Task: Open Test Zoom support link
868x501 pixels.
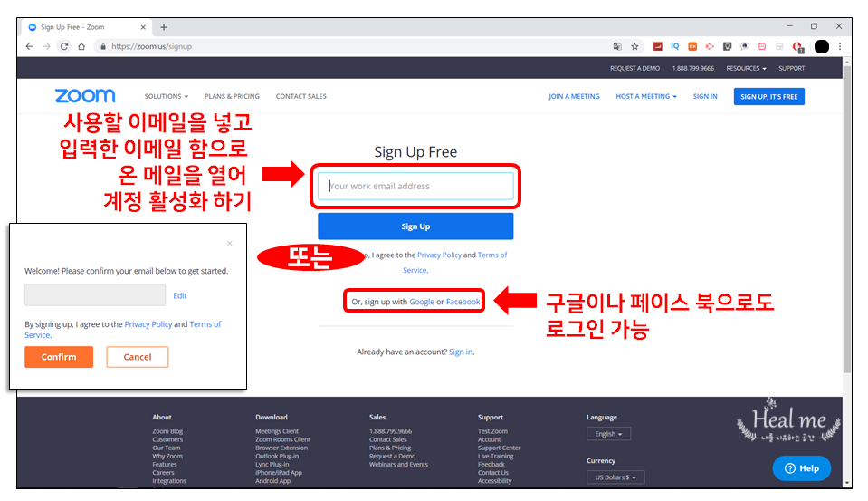Action: [492, 431]
